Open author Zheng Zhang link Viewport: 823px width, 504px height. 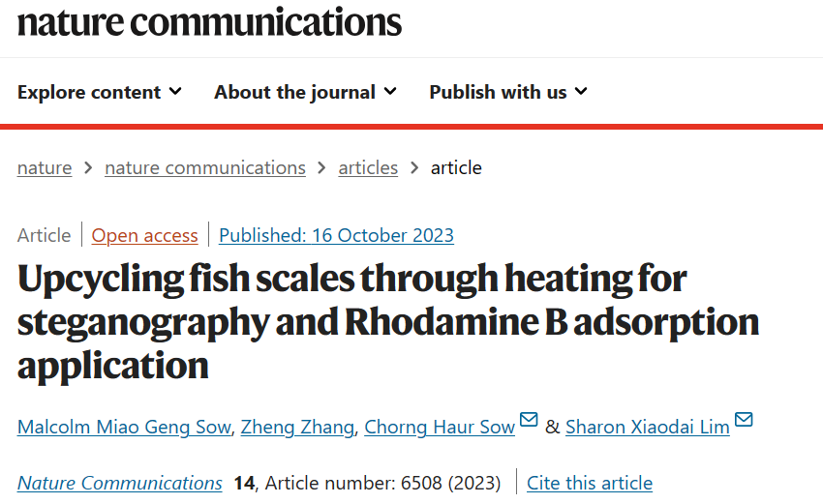[x=297, y=427]
